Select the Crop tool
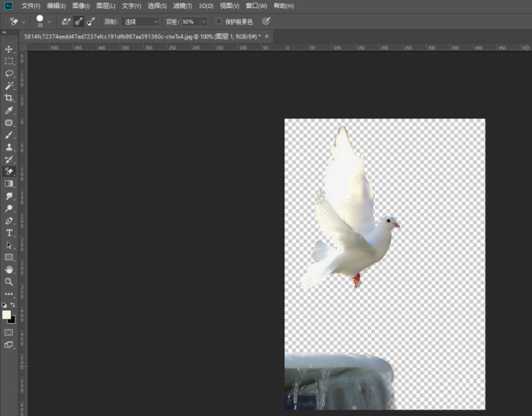Screen dimensions: 532x416 pyautogui.click(x=9, y=98)
